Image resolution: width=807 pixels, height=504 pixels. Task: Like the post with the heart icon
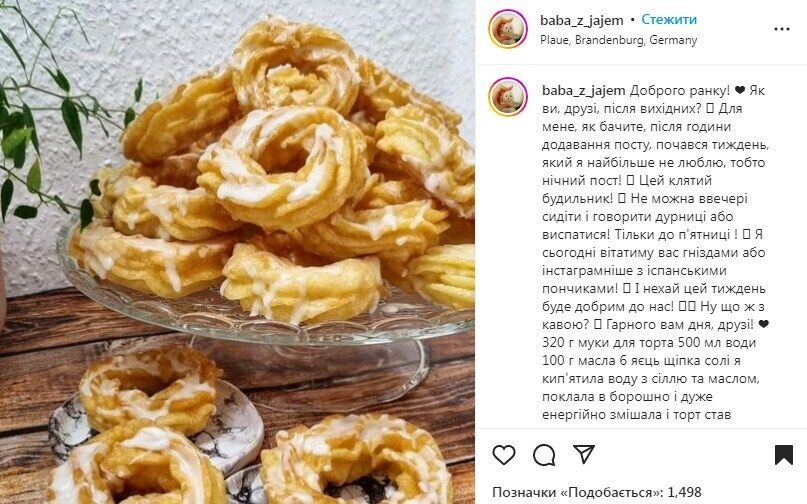(503, 455)
